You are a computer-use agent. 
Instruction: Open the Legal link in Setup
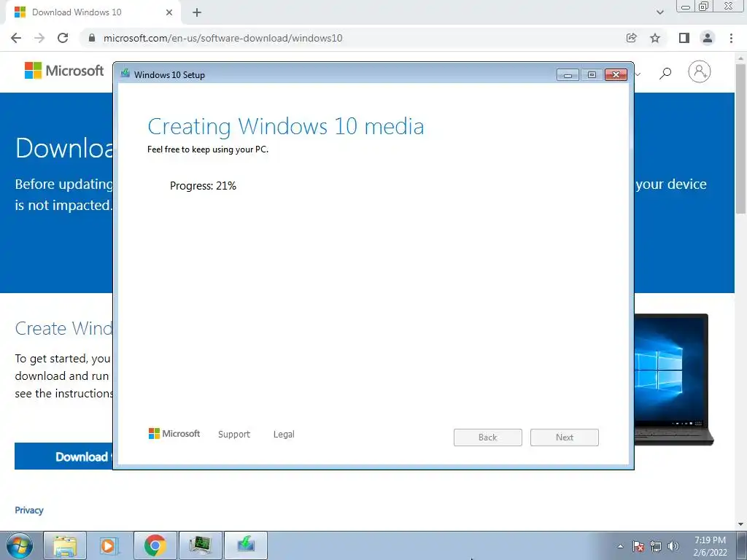click(x=284, y=435)
